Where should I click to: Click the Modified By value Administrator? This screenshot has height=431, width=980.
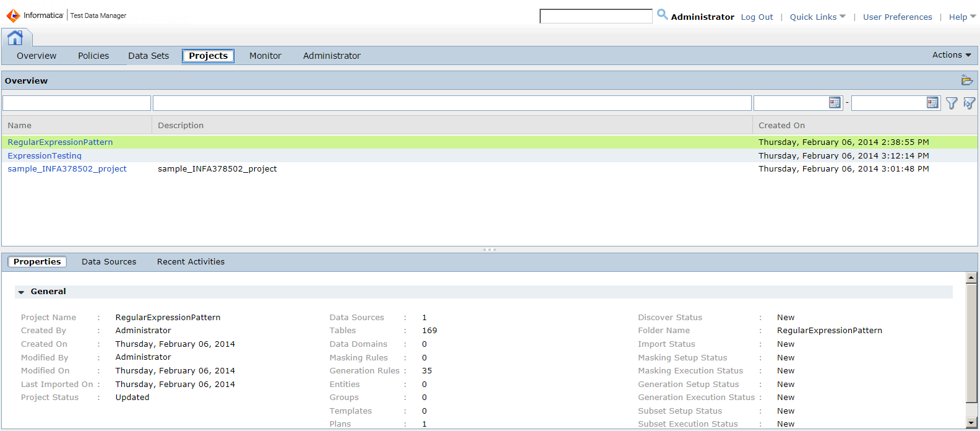[143, 357]
